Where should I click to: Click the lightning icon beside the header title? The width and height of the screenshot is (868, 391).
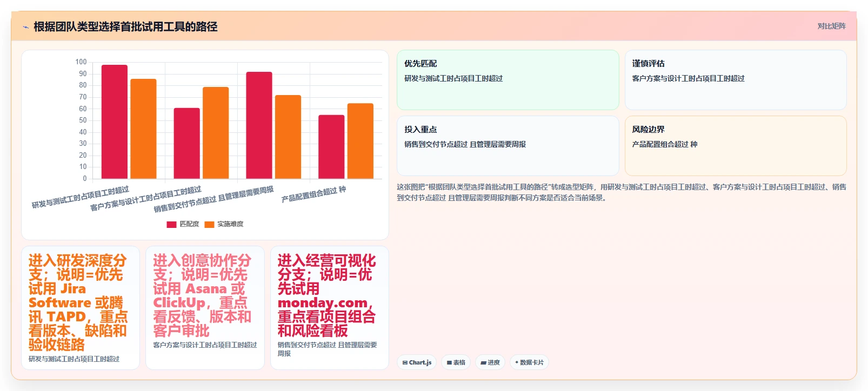point(25,27)
